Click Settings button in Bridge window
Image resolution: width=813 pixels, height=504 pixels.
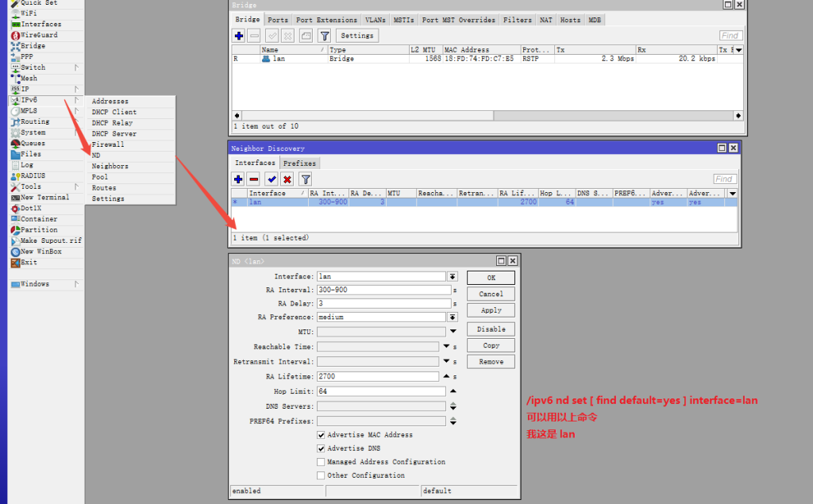(x=356, y=36)
